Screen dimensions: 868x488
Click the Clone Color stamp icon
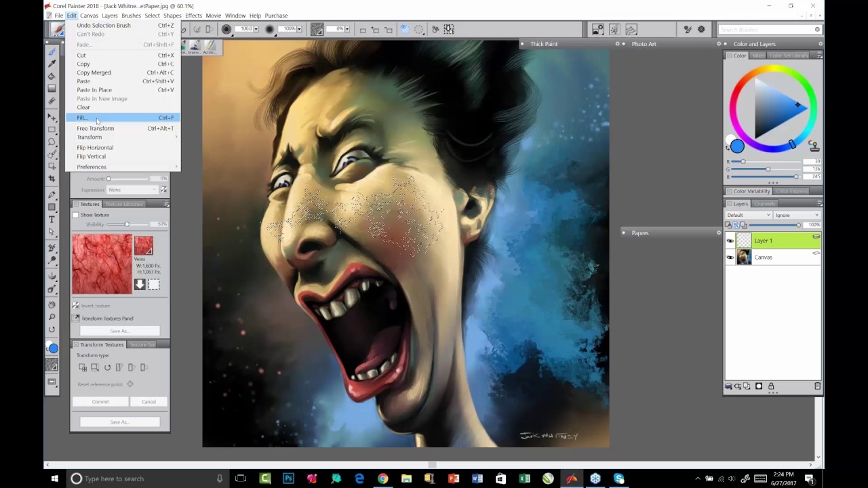(814, 145)
